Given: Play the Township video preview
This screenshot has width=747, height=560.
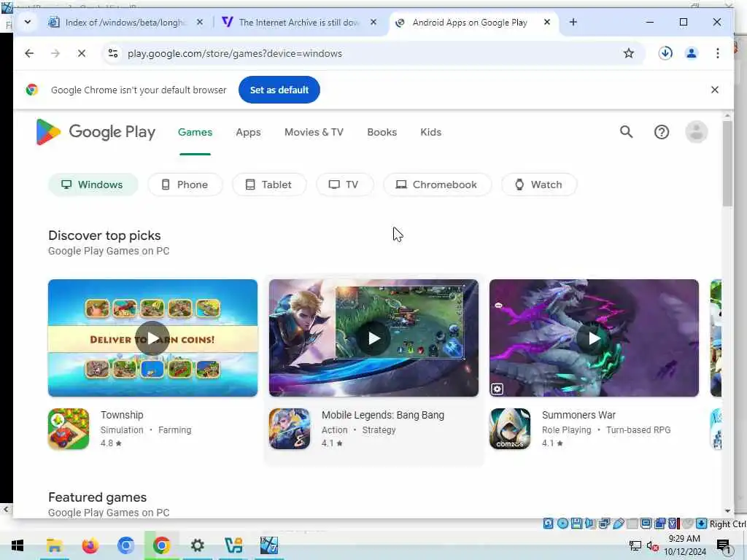Looking at the screenshot, I should click(152, 338).
